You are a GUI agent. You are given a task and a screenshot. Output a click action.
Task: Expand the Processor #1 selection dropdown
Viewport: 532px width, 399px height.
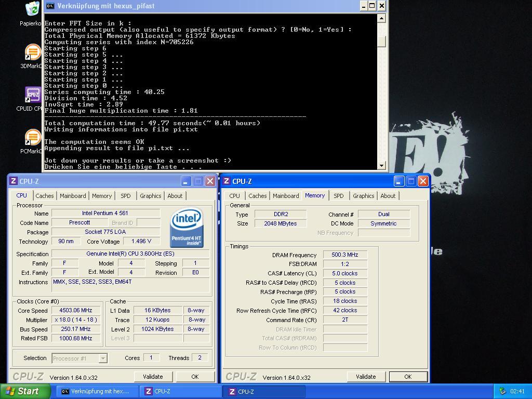point(103,358)
